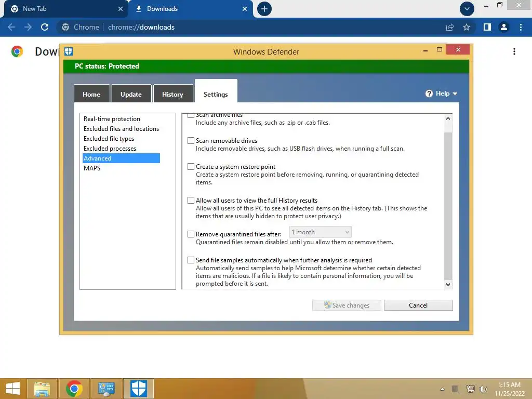
Task: Open Control Panel taskbar icon
Action: click(x=107, y=389)
